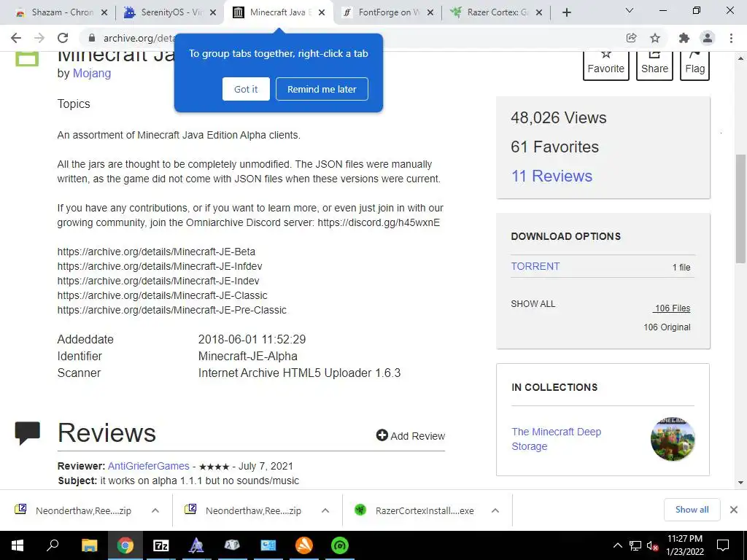The width and height of the screenshot is (747, 560).
Task: Open taskbar search magnifier
Action: 53,545
